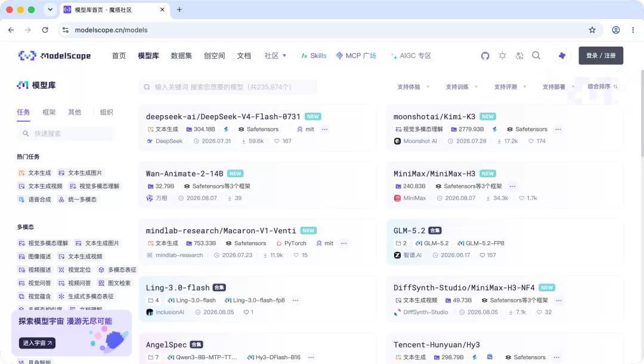The width and height of the screenshot is (644, 364).
Task: Focus the model keyword search field
Action: 228,87
